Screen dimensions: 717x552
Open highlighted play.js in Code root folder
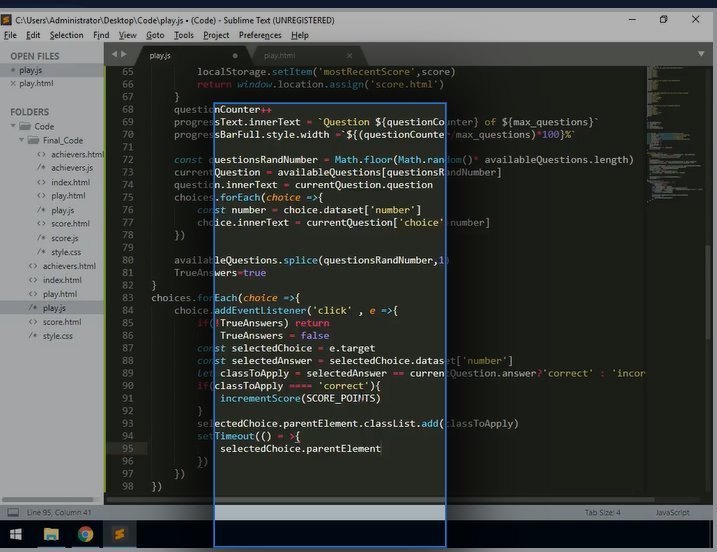pyautogui.click(x=54, y=308)
